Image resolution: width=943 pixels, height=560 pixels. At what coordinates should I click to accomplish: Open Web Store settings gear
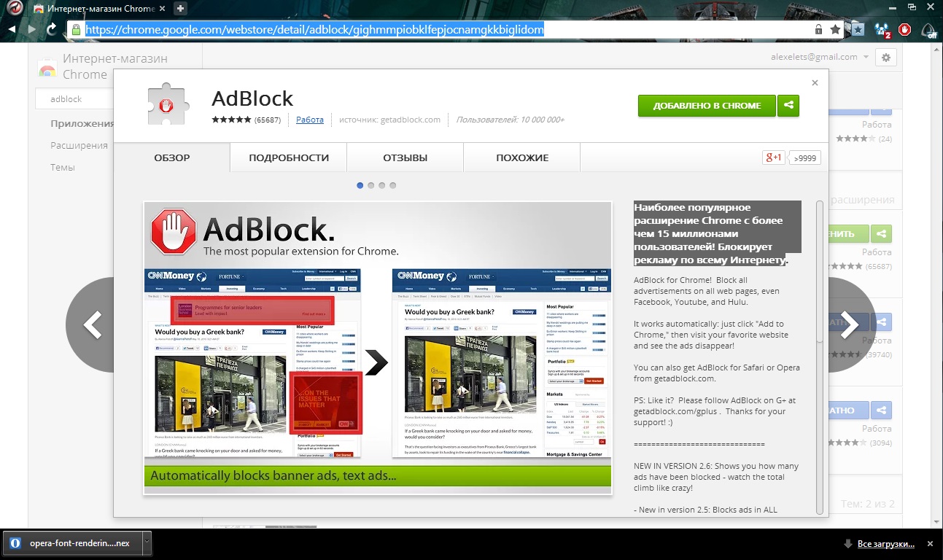[886, 58]
